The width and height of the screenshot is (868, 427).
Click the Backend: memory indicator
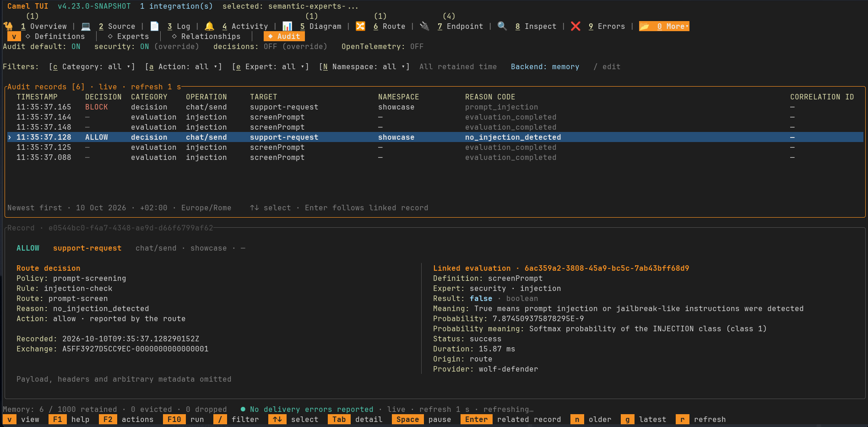pyautogui.click(x=545, y=66)
